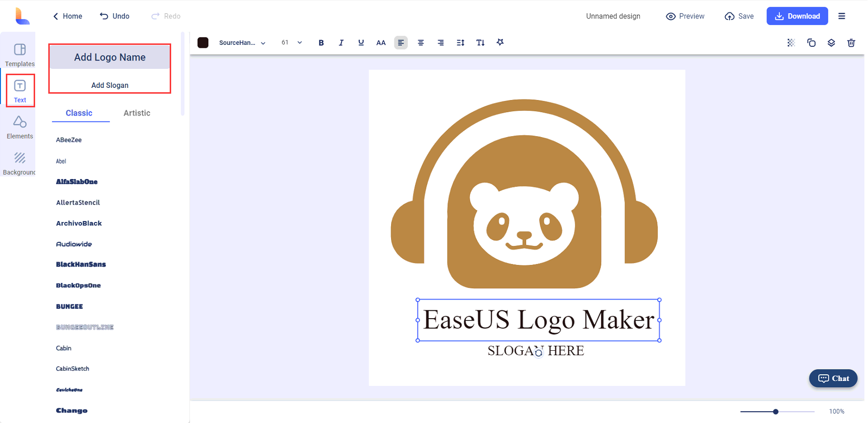Choose the CevicheOne font
Viewport: 868px width, 423px height.
click(69, 390)
